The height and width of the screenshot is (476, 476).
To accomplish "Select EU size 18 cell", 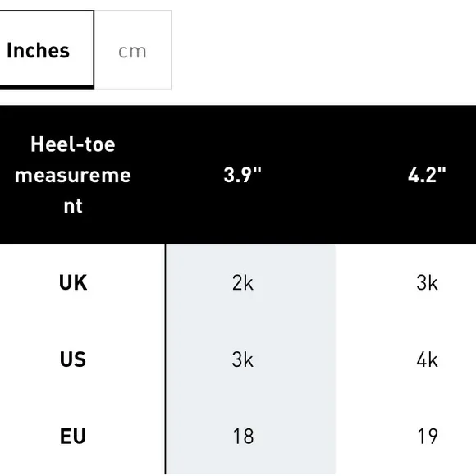I will (243, 437).
